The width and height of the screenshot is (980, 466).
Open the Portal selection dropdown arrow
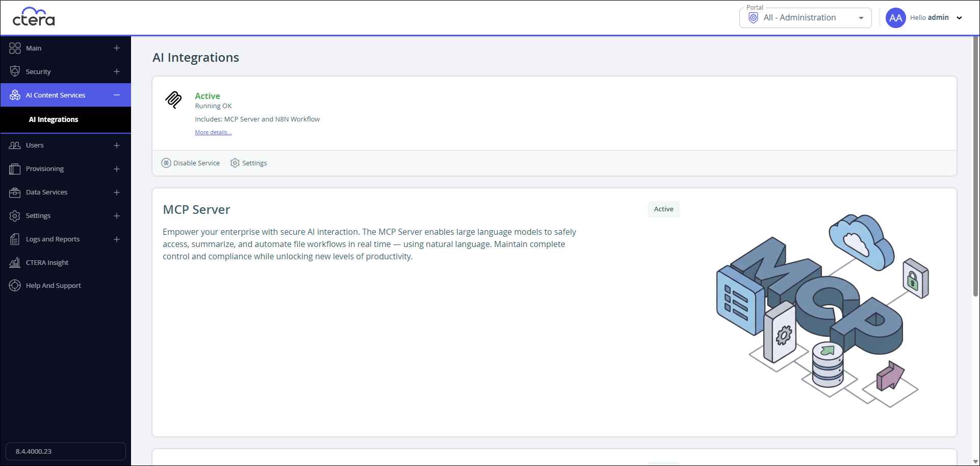point(861,18)
